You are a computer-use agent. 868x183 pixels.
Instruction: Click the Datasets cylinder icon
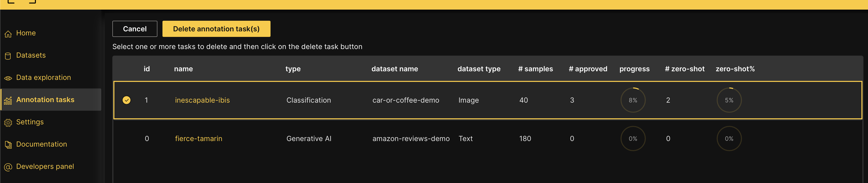[8, 56]
